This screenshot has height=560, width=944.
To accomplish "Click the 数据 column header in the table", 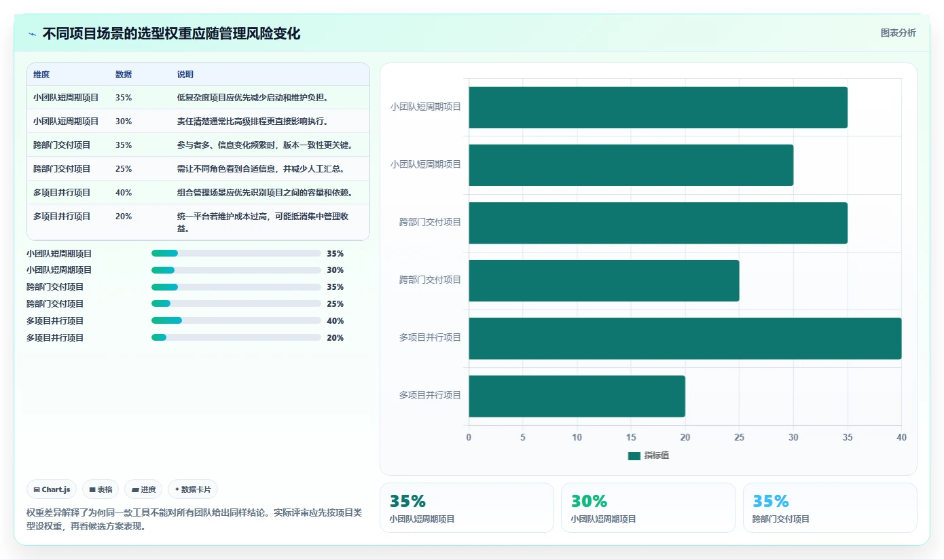I will pyautogui.click(x=124, y=75).
